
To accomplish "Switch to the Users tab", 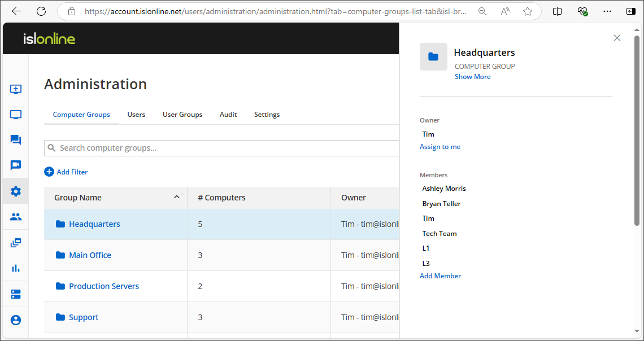I will click(136, 114).
